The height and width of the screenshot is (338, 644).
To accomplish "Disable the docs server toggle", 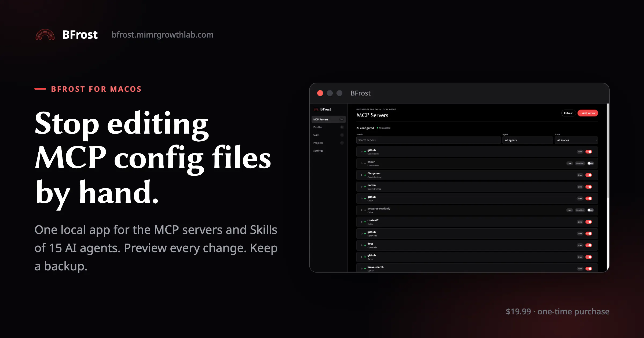I will [x=589, y=245].
